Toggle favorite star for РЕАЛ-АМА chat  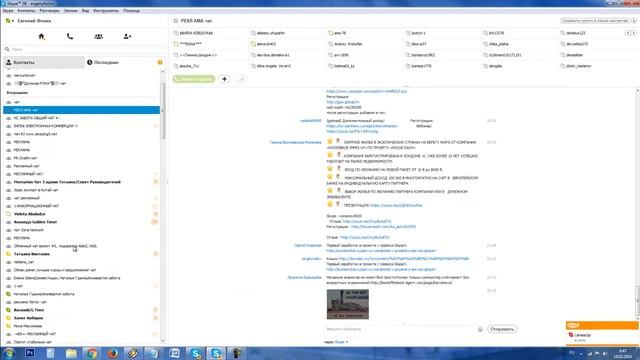(x=176, y=21)
